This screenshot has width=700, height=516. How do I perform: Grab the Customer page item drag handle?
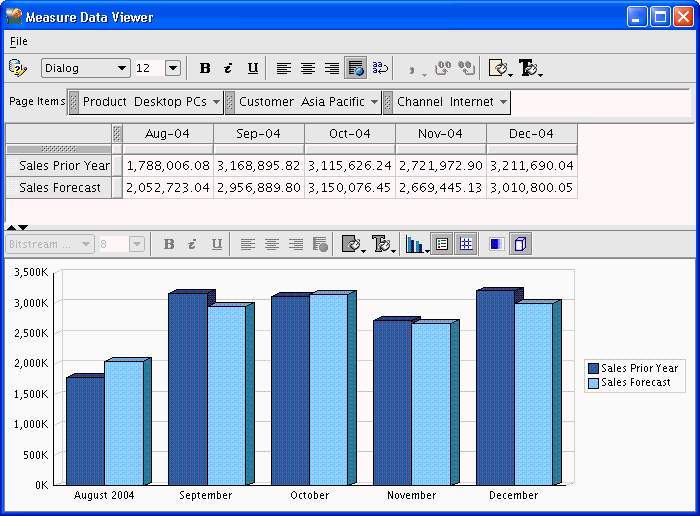click(x=230, y=102)
